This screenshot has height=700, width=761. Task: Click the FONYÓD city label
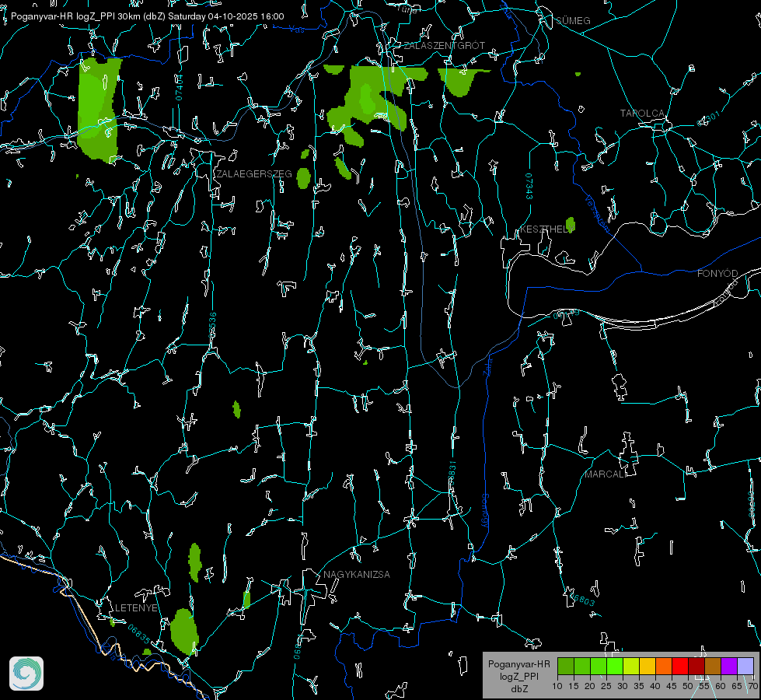(717, 274)
